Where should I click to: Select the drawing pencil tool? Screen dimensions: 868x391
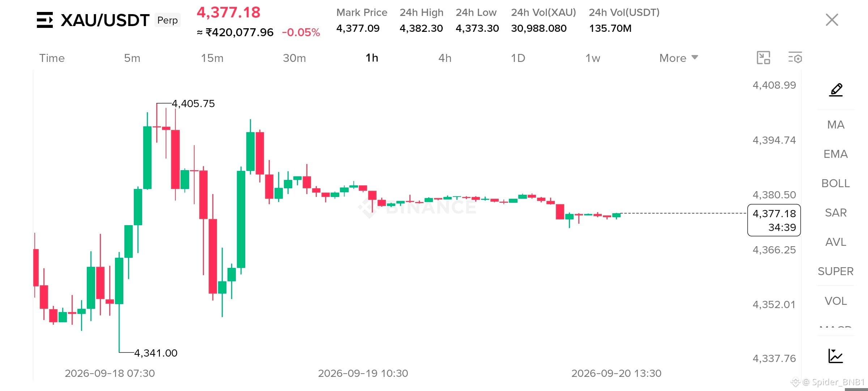click(836, 89)
